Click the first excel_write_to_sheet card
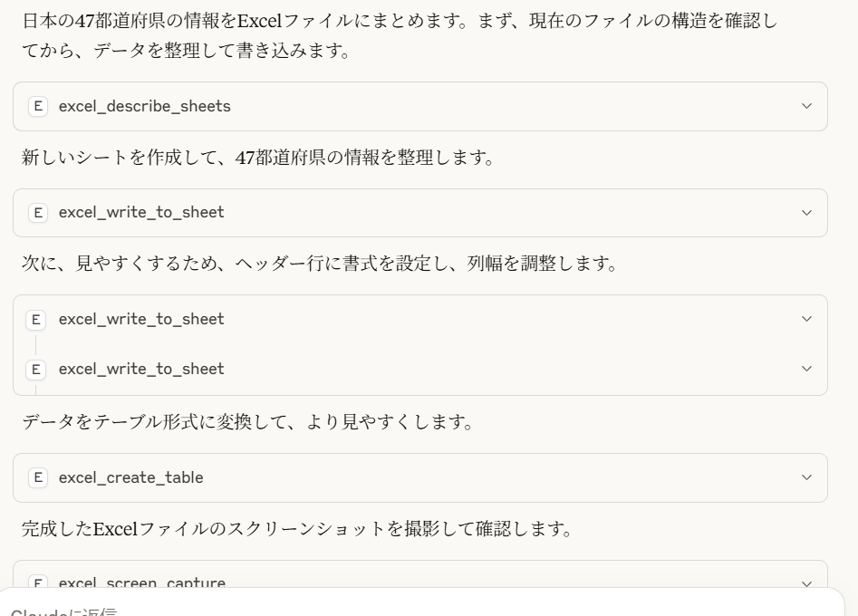858x616 pixels. (422, 213)
